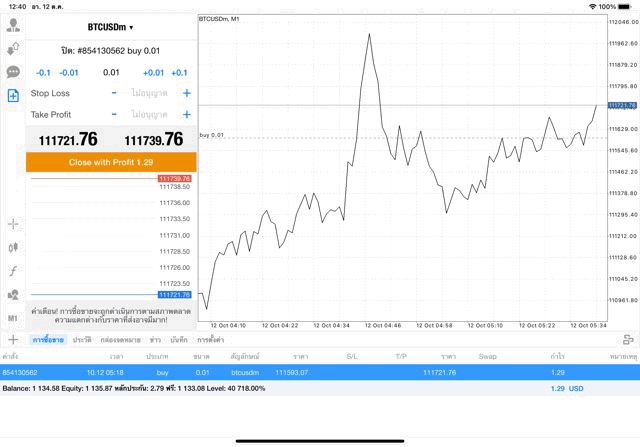Select the crosshair tool in sidebar
640x447 pixels.
tap(13, 224)
